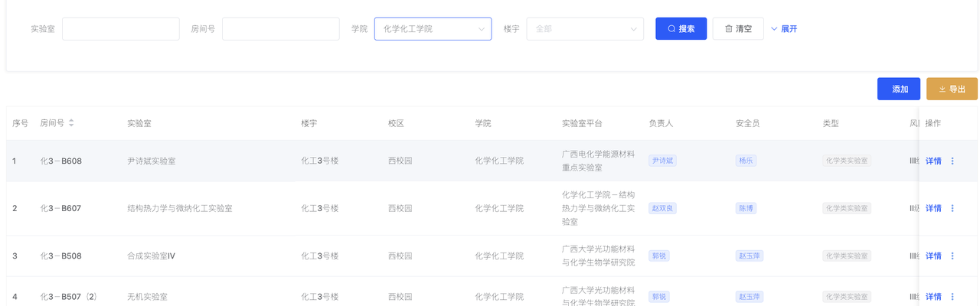Click 广西电化学能源材料重点实验室 platform cell

(x=598, y=161)
